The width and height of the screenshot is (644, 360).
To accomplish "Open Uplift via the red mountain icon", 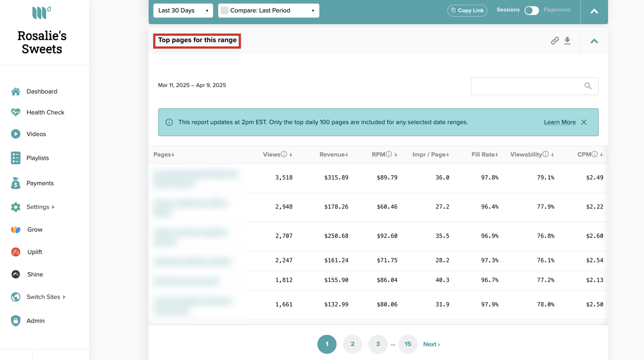I will pyautogui.click(x=16, y=252).
